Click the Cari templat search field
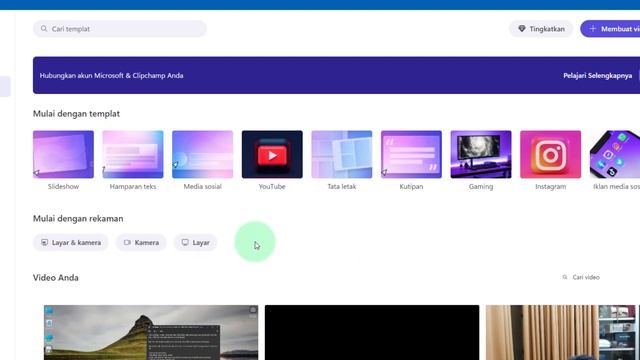640x360 pixels. (120, 29)
